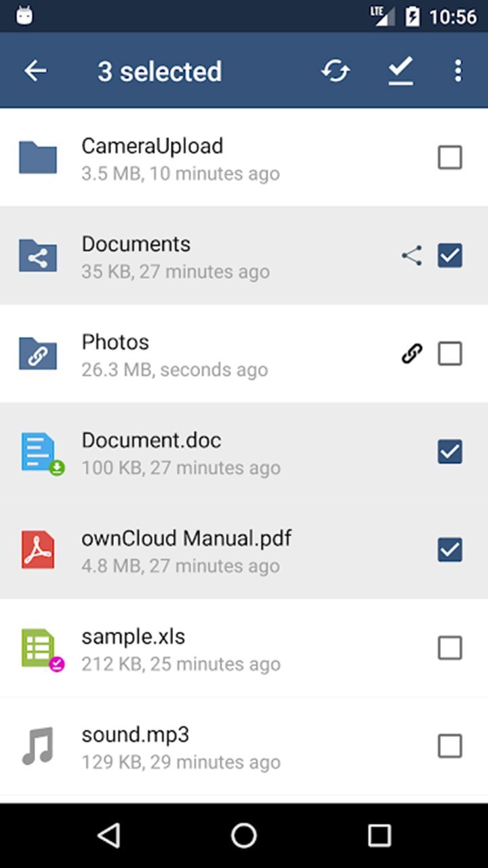The height and width of the screenshot is (868, 488).
Task: Check the CameraUpload checkbox
Action: pos(450,157)
